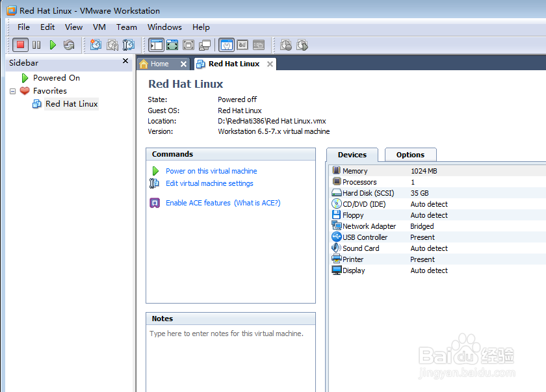Screen dimensions: 546x392
Task: Click Power on this virtual machine link
Action: (211, 171)
